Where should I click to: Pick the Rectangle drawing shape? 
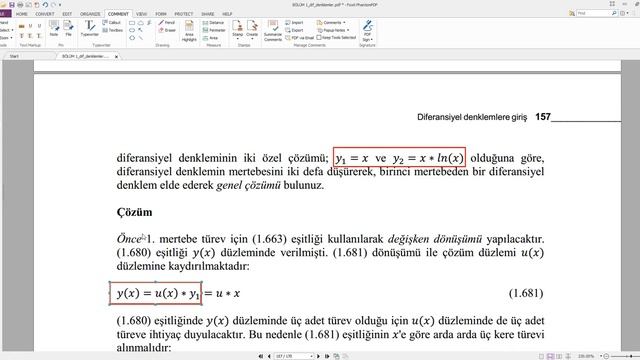point(132,23)
